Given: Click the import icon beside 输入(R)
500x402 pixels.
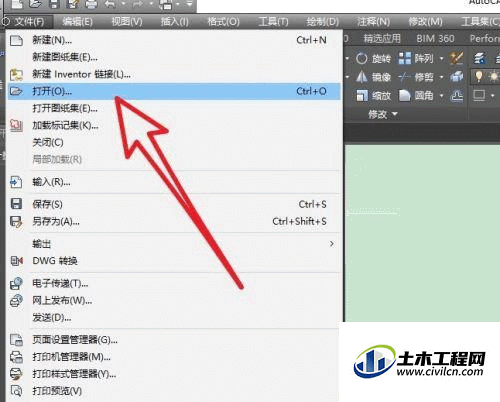Looking at the screenshot, I should [16, 182].
